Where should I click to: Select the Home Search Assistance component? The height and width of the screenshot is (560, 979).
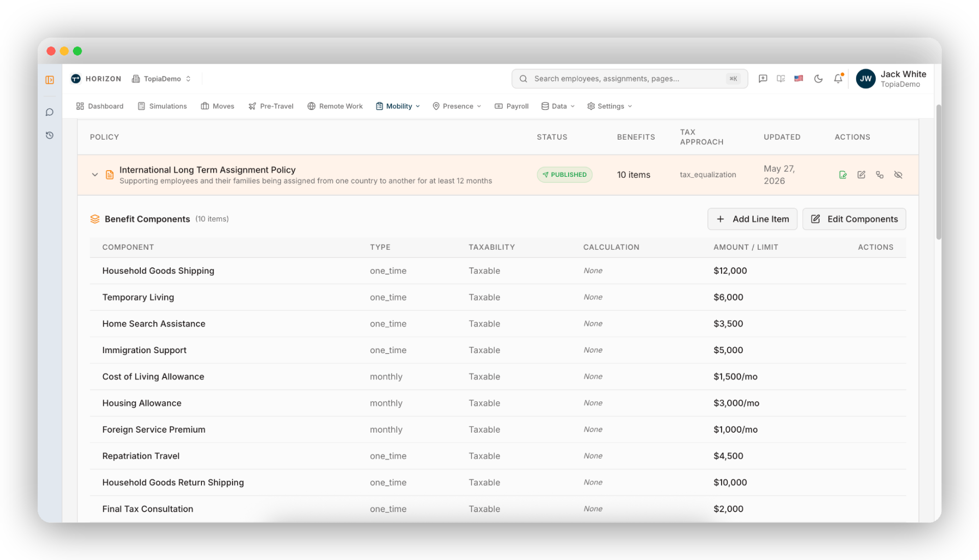153,324
